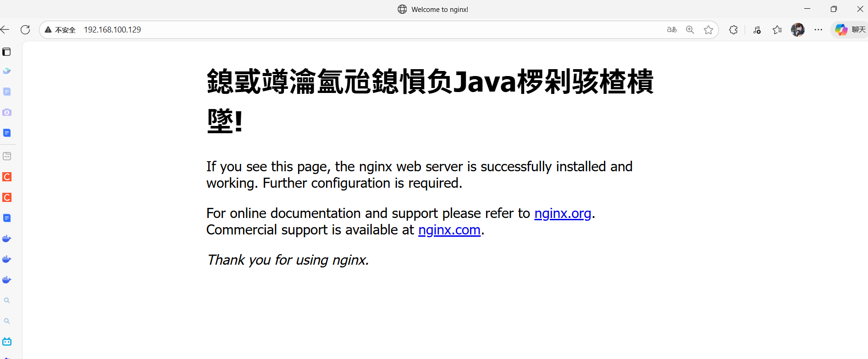Follow the nginx.org hyperlink

click(563, 213)
